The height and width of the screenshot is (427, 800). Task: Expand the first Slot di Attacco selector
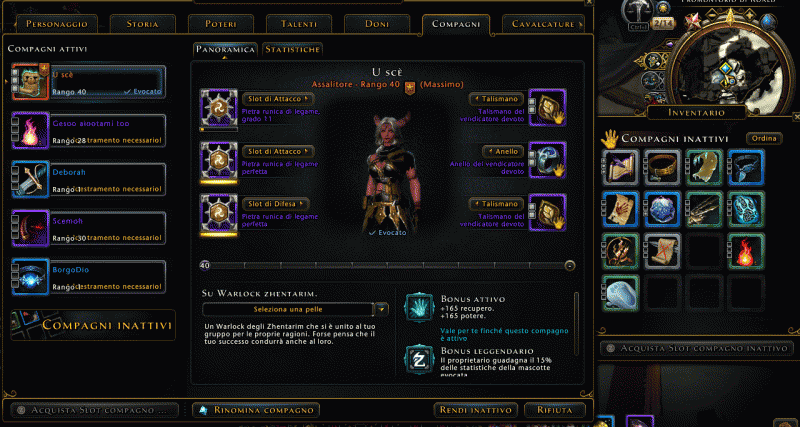coord(278,98)
